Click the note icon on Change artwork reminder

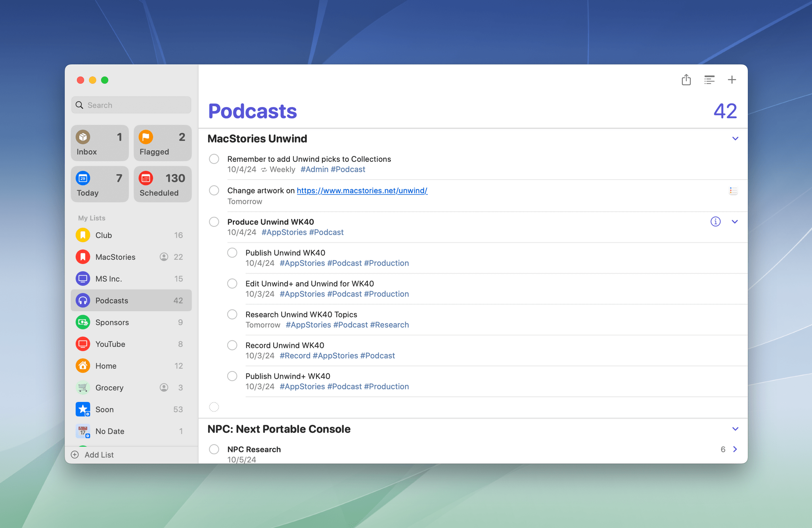coord(733,191)
